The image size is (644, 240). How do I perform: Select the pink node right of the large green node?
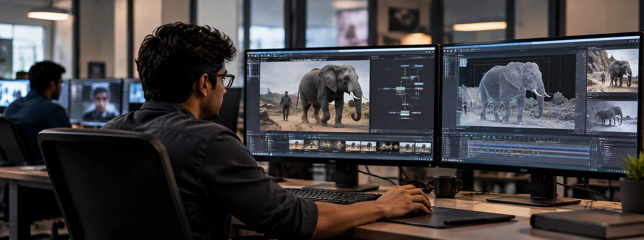419,88
